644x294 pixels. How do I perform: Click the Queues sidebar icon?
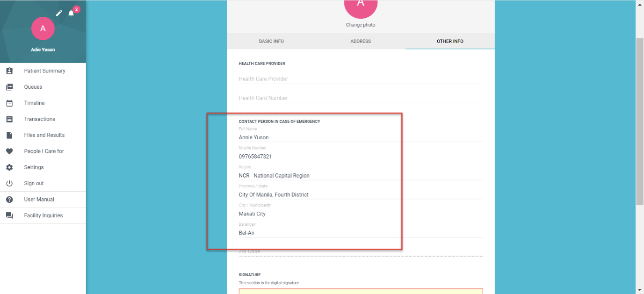tap(9, 87)
